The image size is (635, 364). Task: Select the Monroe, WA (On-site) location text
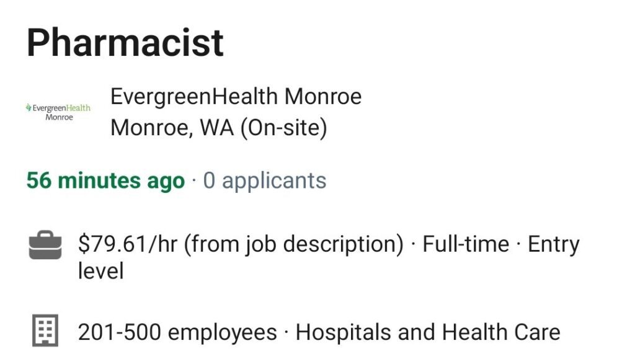pyautogui.click(x=219, y=128)
